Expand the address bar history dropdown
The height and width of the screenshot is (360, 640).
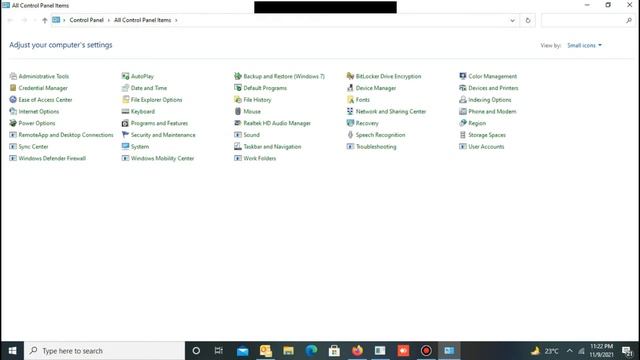(x=512, y=20)
